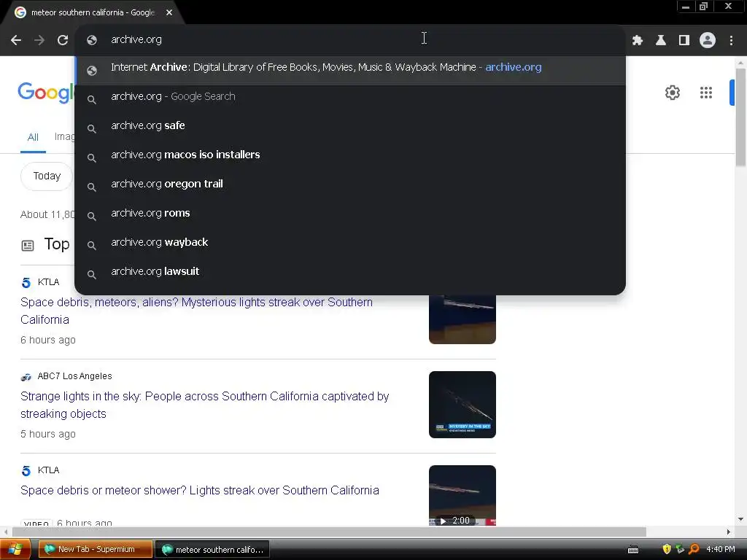747x560 pixels.
Task: Open Google settings gear icon
Action: click(672, 93)
